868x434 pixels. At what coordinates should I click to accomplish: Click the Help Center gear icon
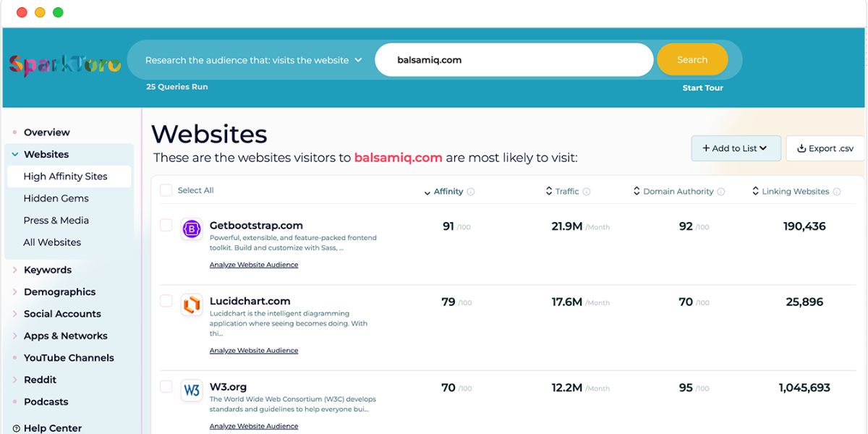15,428
